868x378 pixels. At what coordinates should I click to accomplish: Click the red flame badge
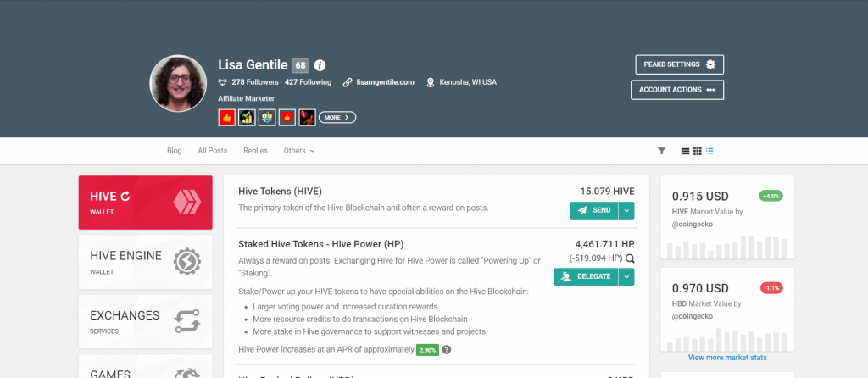click(287, 117)
